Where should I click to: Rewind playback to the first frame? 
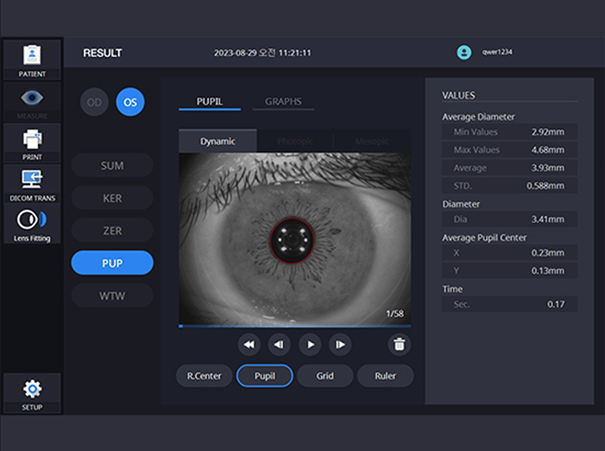coord(249,344)
